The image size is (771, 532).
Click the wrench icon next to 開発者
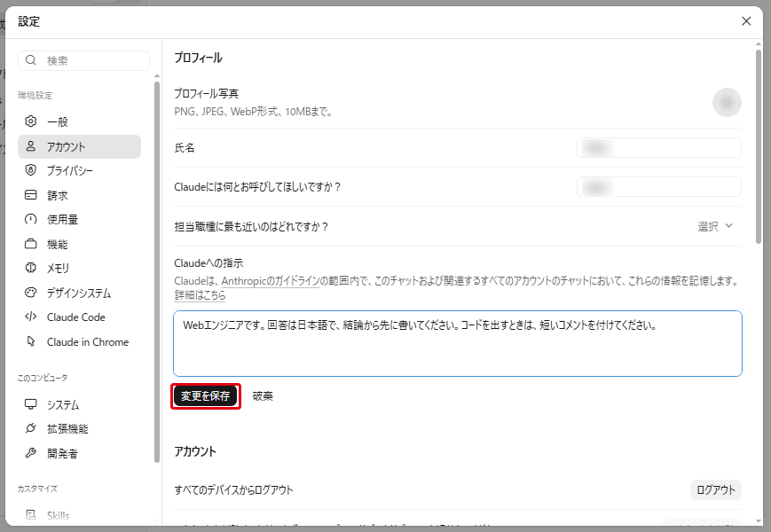pos(31,453)
